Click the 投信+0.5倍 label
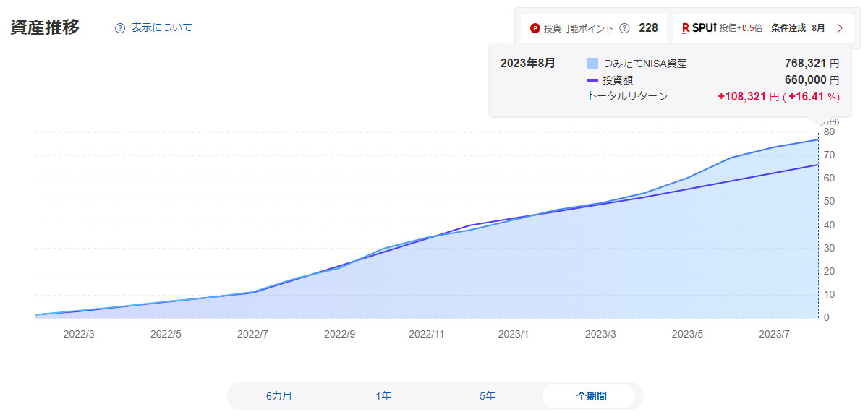Screen dimensions: 868x417 (x=741, y=28)
